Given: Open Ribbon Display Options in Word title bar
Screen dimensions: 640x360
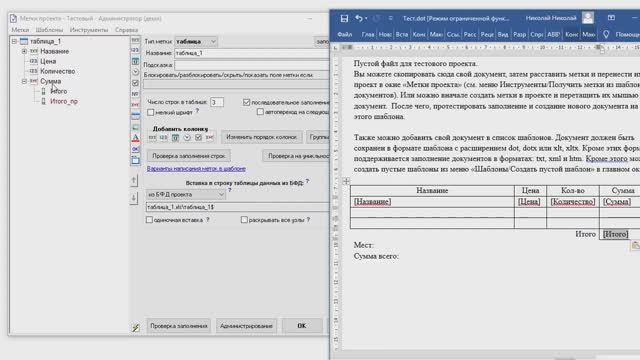Looking at the screenshot, I should (611, 18).
